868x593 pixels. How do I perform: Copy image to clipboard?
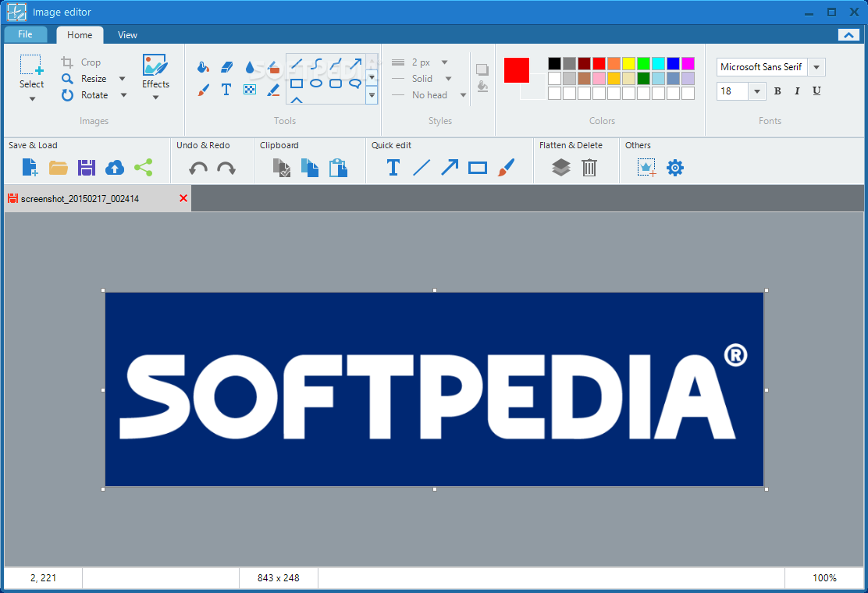click(309, 168)
